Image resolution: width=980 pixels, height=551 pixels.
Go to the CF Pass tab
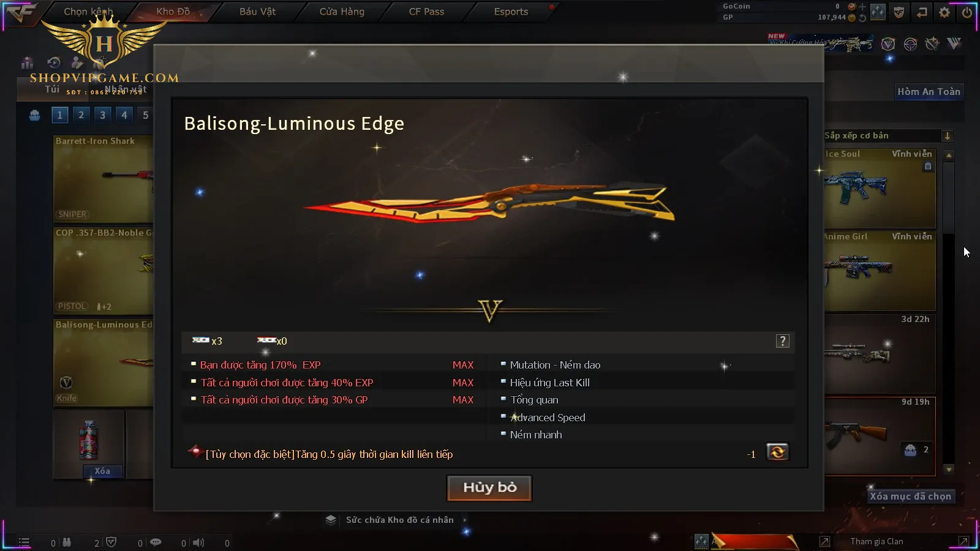pyautogui.click(x=426, y=12)
